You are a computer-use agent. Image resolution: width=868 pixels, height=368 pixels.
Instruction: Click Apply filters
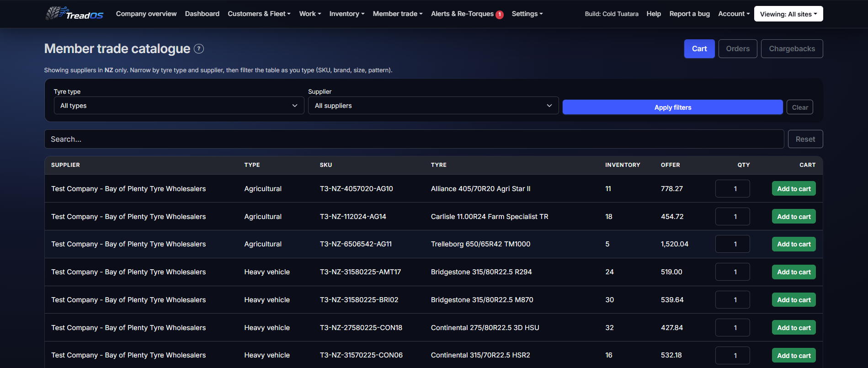672,107
